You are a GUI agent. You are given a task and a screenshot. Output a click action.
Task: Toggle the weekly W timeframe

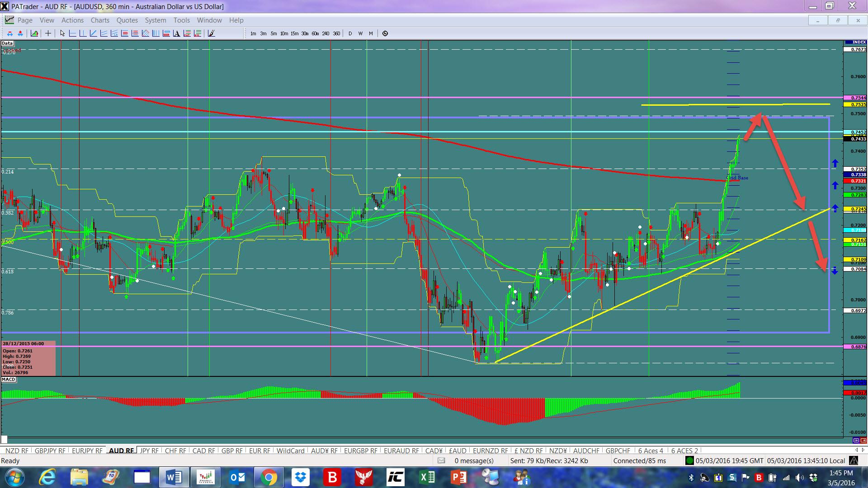coord(360,33)
